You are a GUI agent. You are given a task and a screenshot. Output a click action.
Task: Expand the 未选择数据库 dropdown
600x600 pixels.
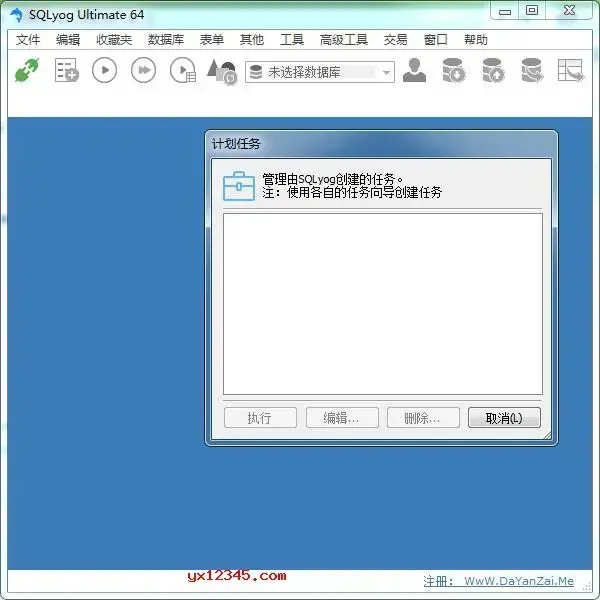click(386, 72)
